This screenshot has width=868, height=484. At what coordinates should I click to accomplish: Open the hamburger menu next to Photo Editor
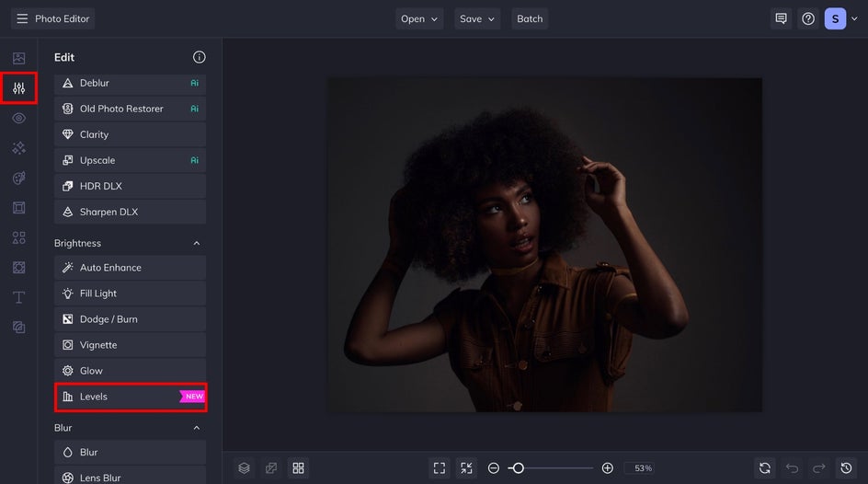(x=22, y=18)
